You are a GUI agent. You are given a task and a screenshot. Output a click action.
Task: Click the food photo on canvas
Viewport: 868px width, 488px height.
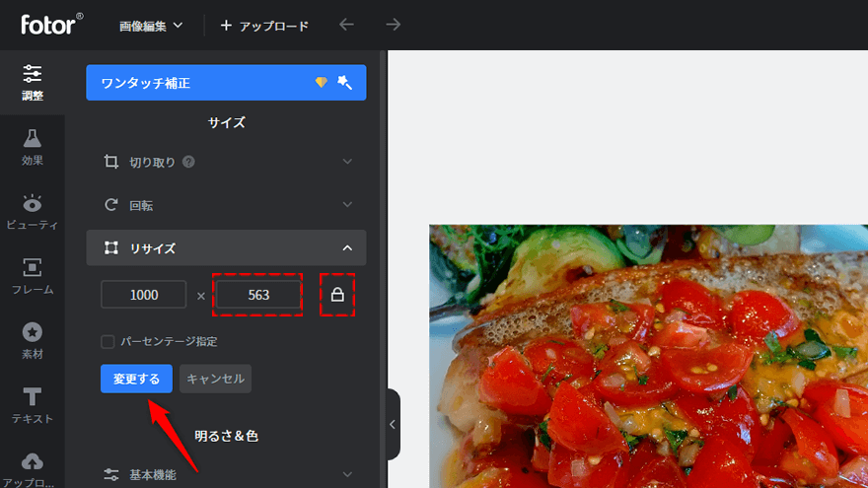[648, 356]
